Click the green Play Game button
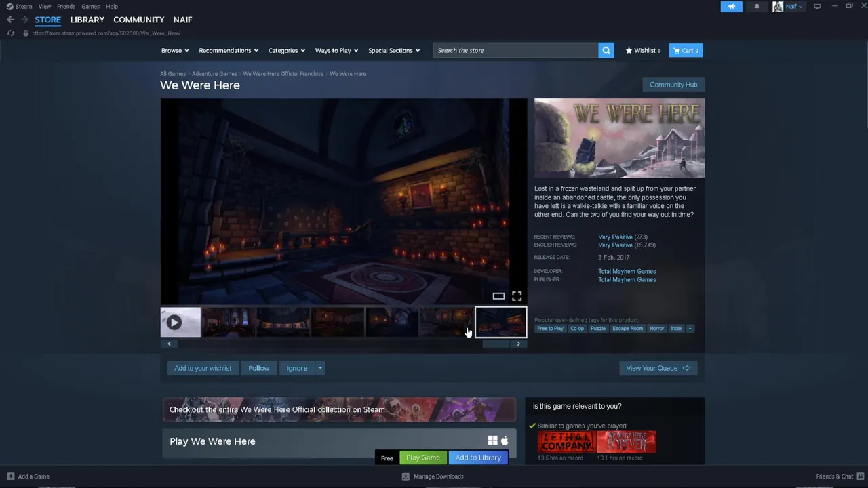 tap(423, 457)
